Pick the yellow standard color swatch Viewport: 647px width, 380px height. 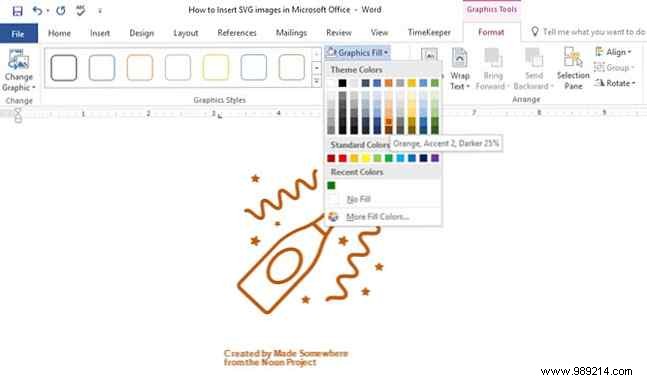click(x=366, y=158)
